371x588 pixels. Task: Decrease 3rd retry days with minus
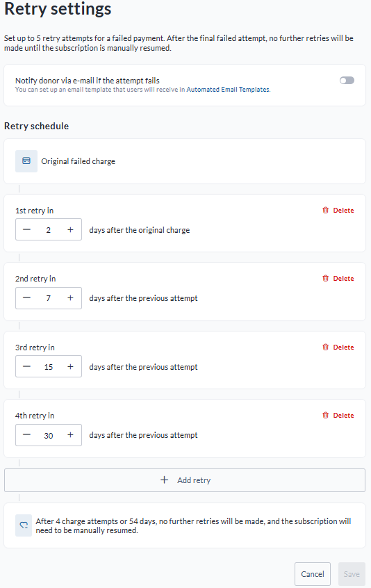click(x=26, y=366)
